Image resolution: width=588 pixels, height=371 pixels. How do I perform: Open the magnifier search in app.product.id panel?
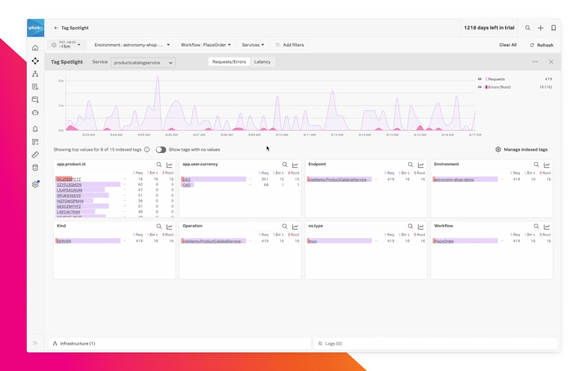(159, 164)
